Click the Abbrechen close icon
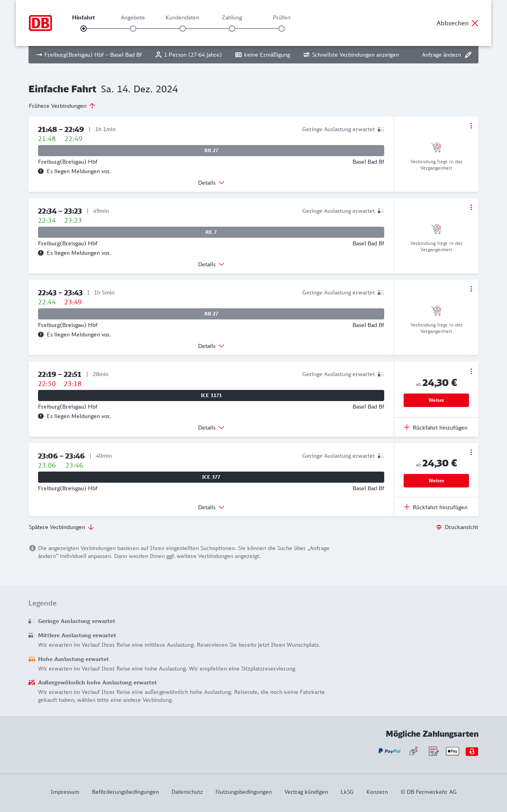Viewport: 507px width, 812px height. tap(475, 23)
